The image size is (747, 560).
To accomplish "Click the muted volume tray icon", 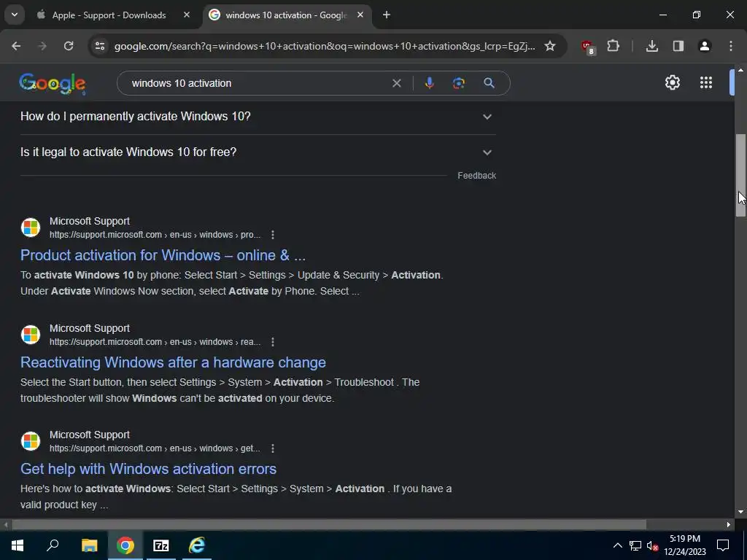I will pos(653,545).
